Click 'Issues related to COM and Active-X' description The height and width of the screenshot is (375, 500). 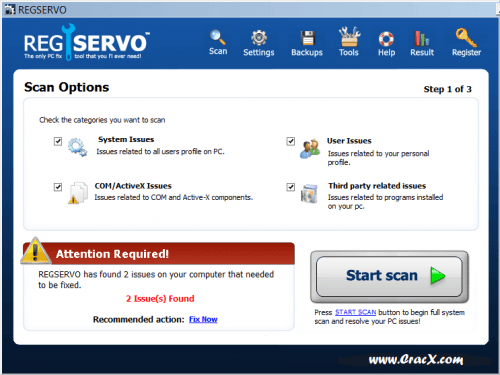point(174,197)
